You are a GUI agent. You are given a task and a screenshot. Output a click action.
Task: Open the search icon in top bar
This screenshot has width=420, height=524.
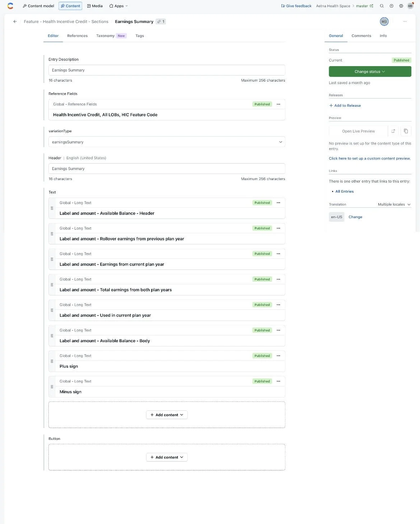[x=382, y=6]
